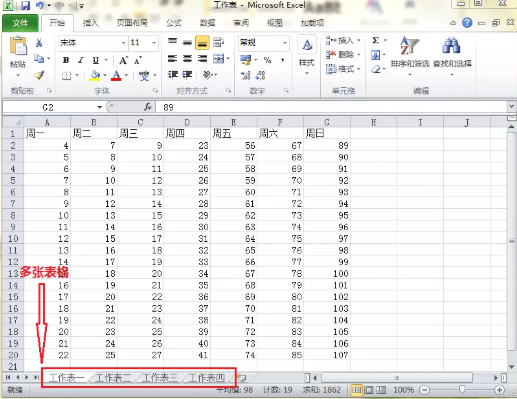This screenshot has width=517, height=399.
Task: Toggle bold formatting
Action: [x=66, y=60]
